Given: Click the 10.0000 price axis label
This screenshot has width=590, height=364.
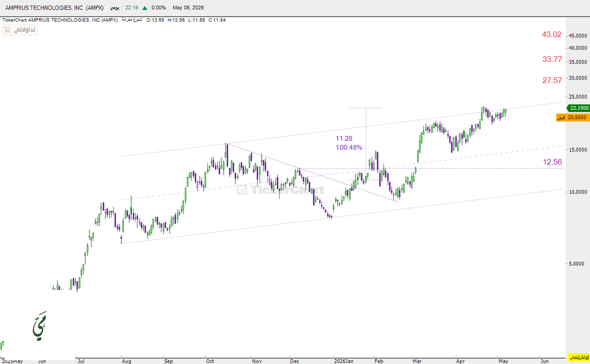Looking at the screenshot, I should [x=578, y=192].
